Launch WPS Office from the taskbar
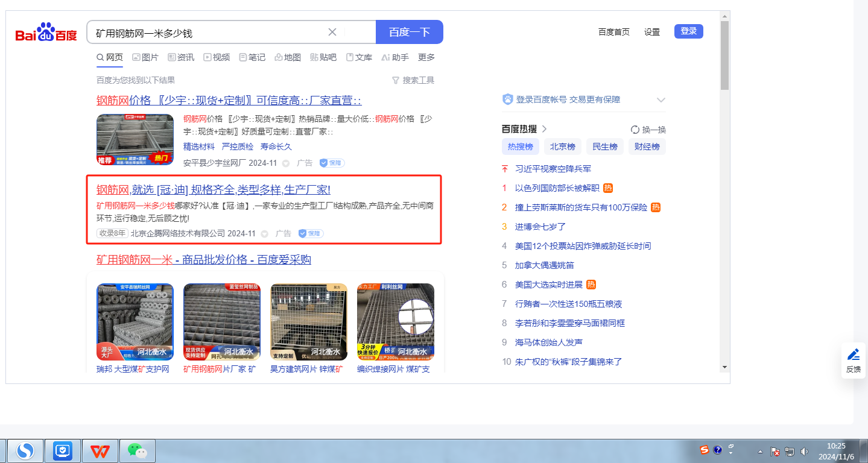The height and width of the screenshot is (463, 868). (101, 451)
